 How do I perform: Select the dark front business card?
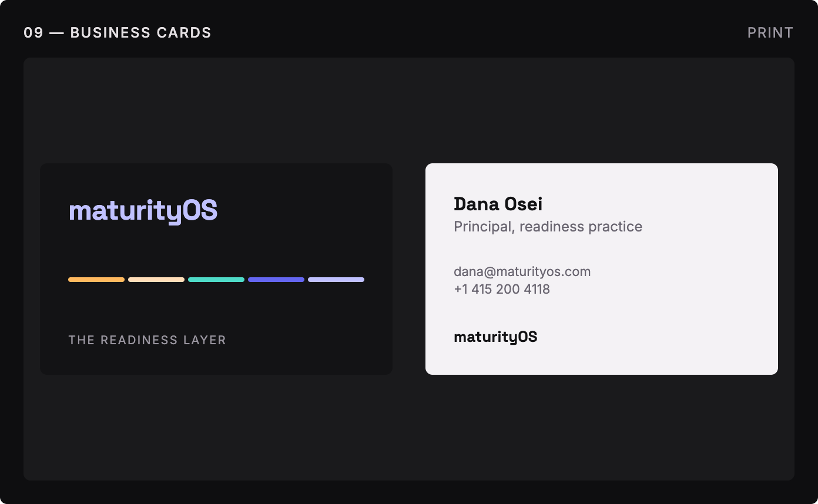[x=216, y=269]
